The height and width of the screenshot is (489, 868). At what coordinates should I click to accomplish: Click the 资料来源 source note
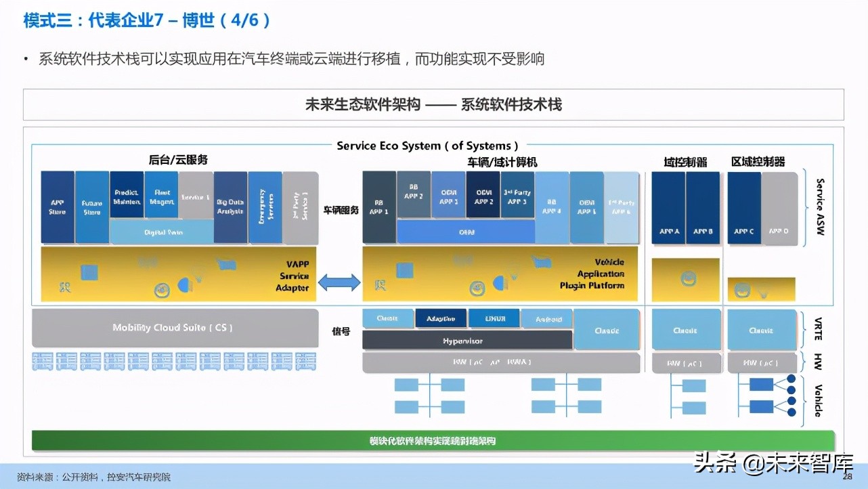(93, 477)
